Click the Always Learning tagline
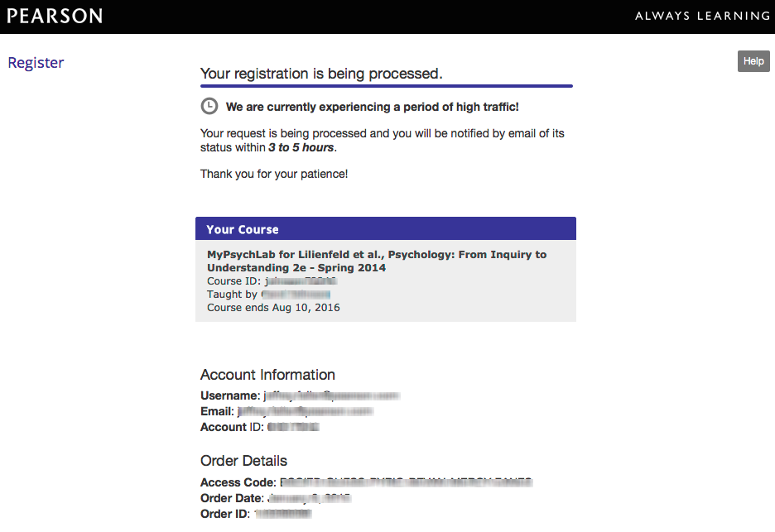This screenshot has width=775, height=532. (x=702, y=17)
